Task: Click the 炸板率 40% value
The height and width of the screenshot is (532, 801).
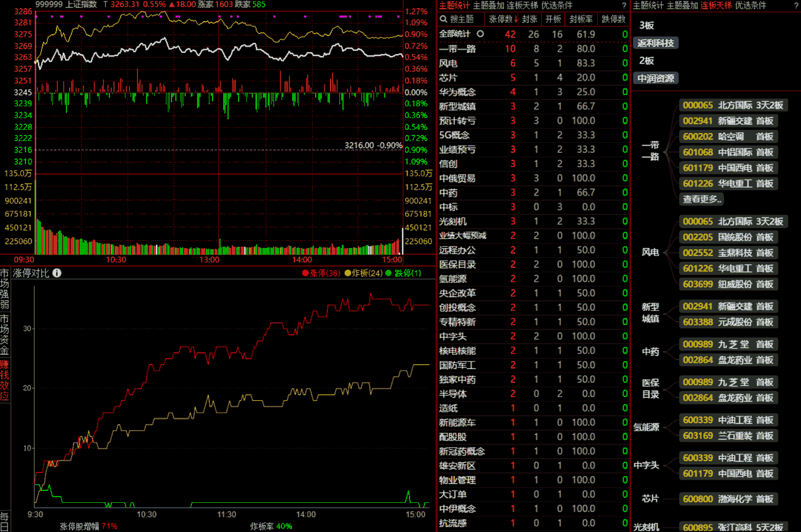Action: coord(284,526)
